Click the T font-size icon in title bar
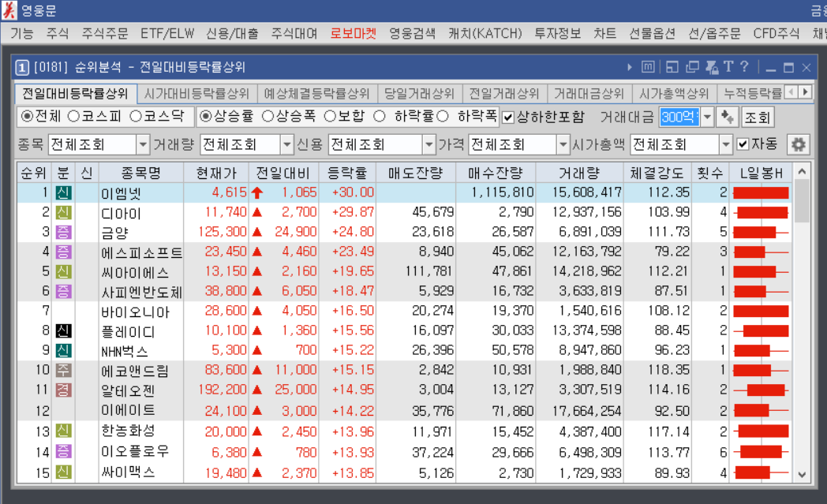 pos(728,66)
